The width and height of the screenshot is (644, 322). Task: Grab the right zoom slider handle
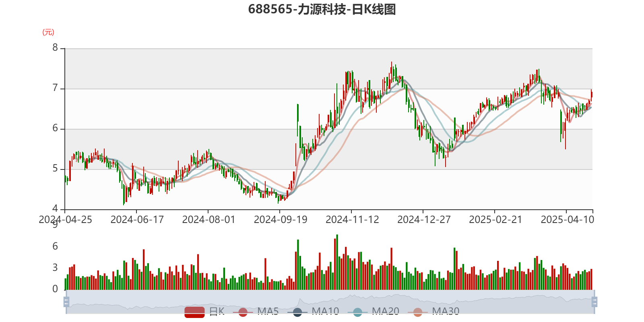(x=594, y=301)
